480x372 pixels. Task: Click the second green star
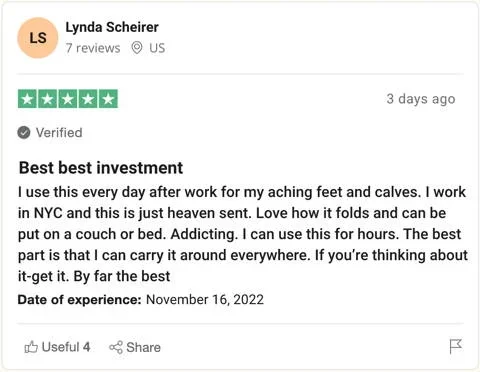click(48, 99)
